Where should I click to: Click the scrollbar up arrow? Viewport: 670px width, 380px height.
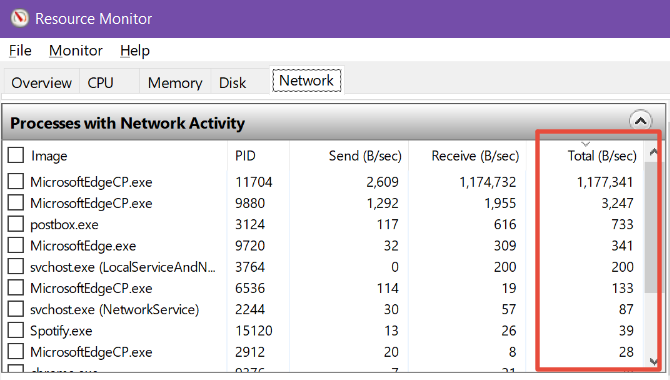653,152
